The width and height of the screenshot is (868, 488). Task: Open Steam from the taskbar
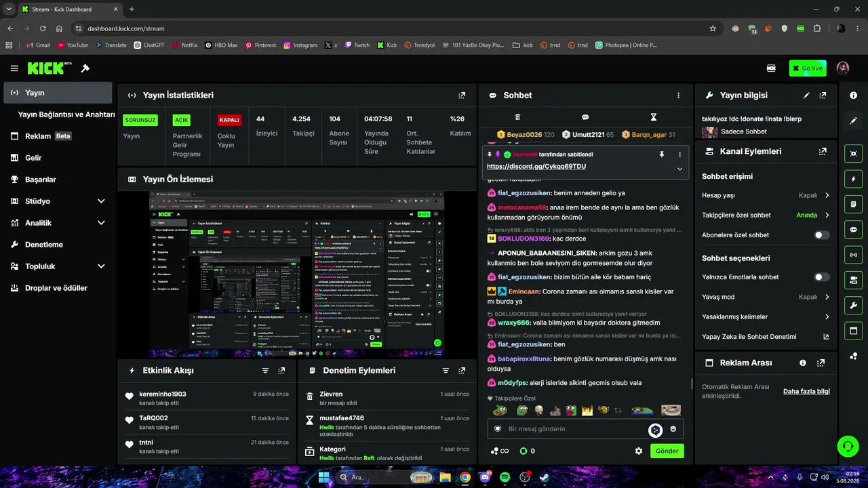pos(544,477)
